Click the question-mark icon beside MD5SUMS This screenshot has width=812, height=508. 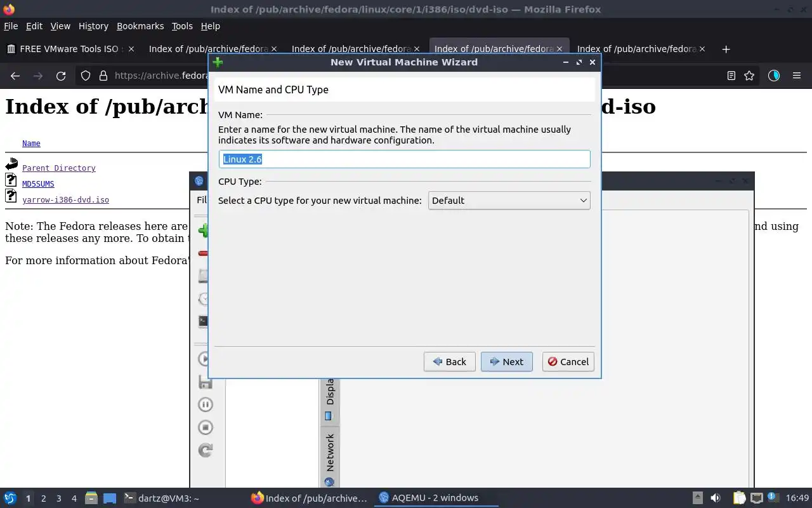[x=11, y=180]
